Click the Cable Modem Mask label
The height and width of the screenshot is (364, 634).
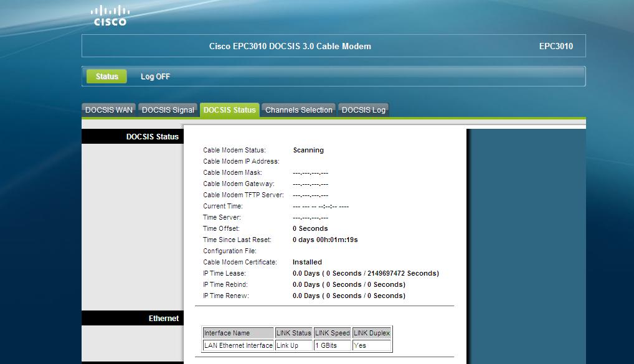pyautogui.click(x=232, y=172)
